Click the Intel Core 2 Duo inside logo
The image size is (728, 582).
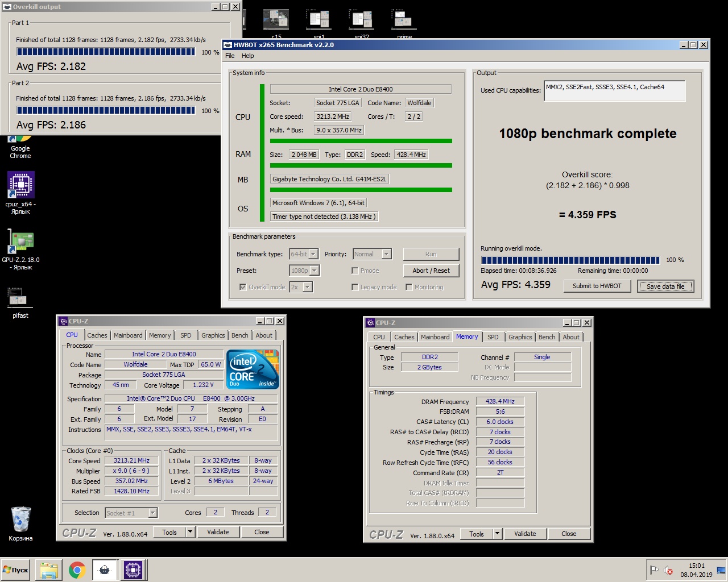pyautogui.click(x=253, y=369)
